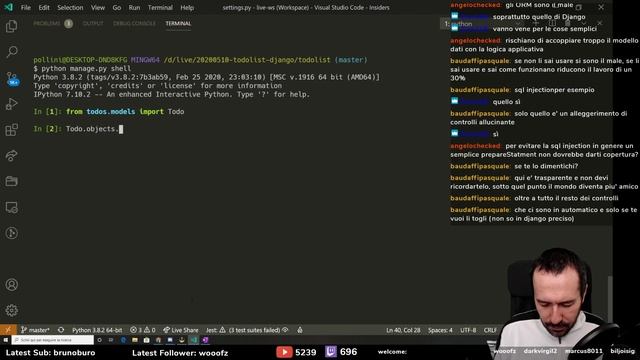The image size is (640, 360).
Task: Open purple Visual Studio icon on taskbar
Action: (205, 340)
